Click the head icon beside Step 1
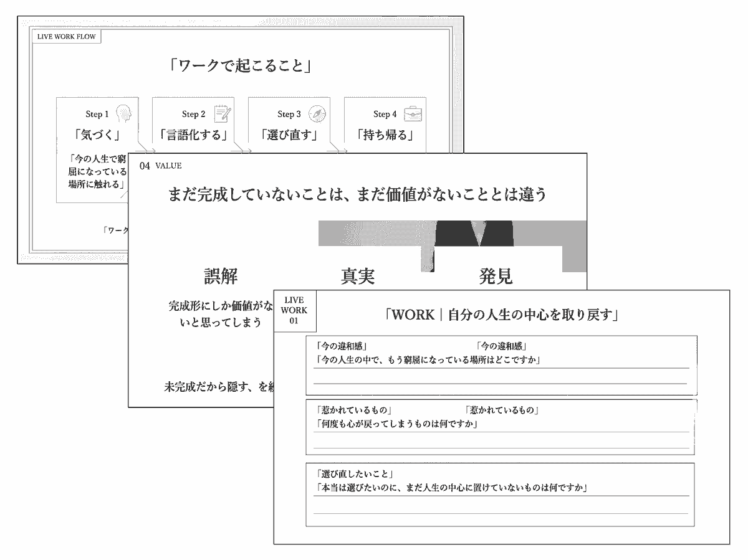748x560 pixels. pyautogui.click(x=125, y=113)
